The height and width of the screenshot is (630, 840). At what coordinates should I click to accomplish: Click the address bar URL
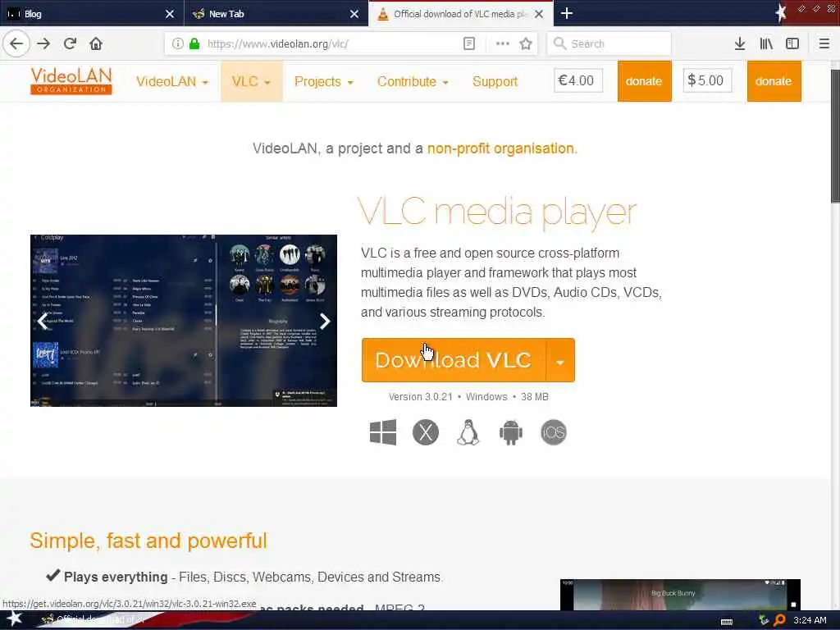pyautogui.click(x=278, y=44)
